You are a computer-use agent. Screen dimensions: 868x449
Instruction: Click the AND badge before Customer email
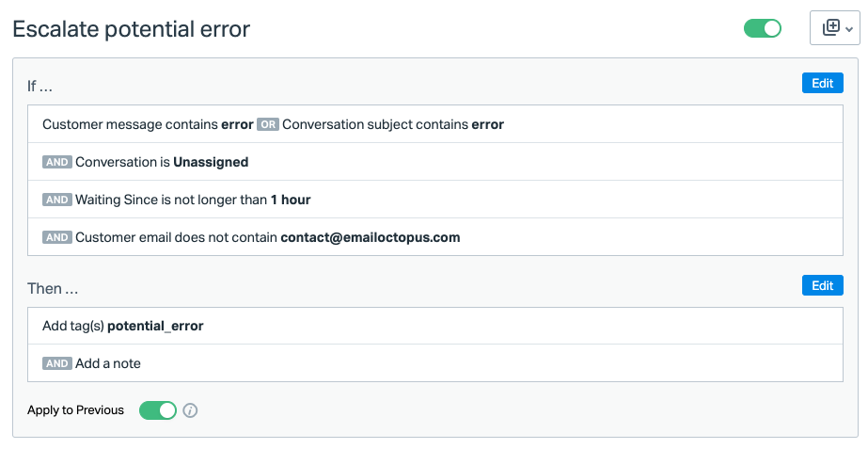pos(57,237)
